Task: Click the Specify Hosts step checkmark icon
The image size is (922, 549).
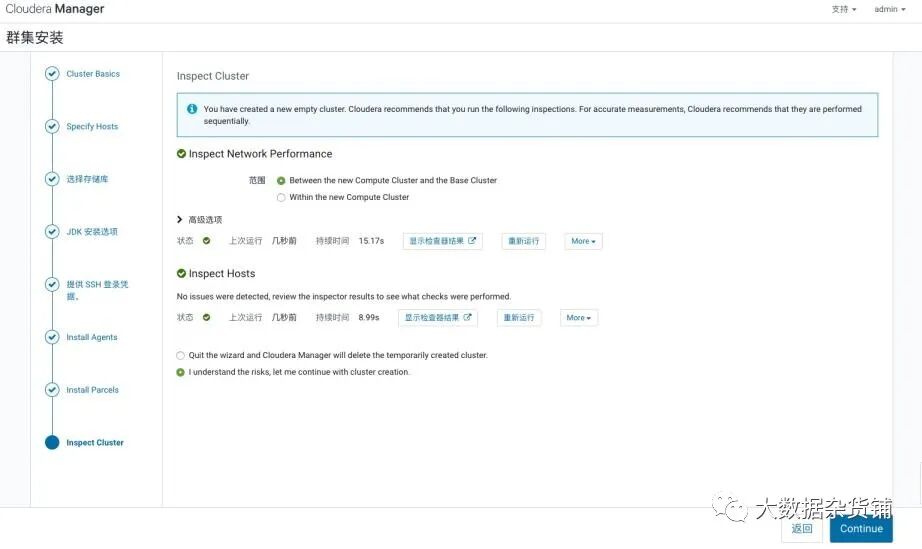Action: click(52, 126)
